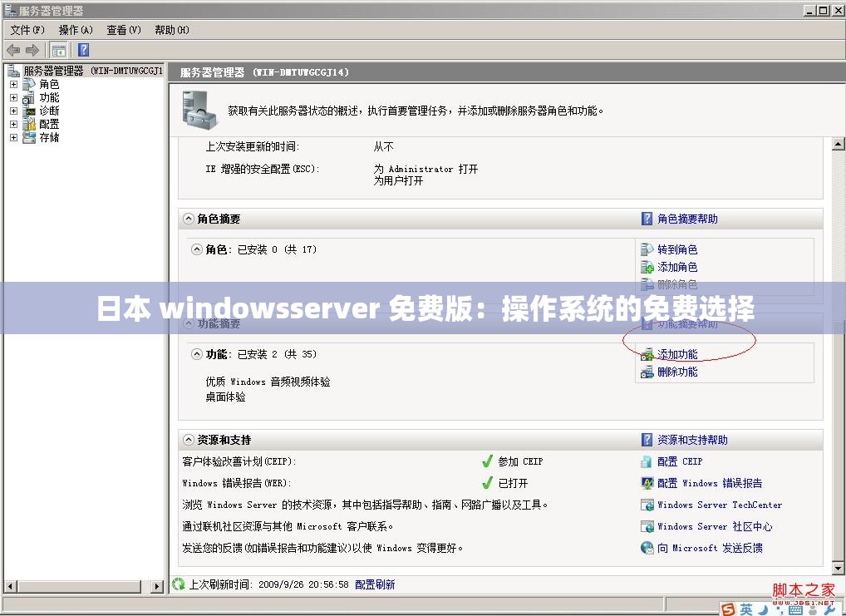This screenshot has height=616, width=846.
Task: Click the 添加功能 link
Action: 677,354
